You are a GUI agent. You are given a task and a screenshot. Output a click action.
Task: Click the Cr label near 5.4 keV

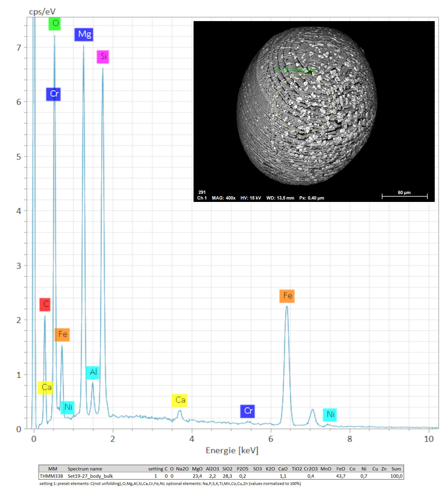pos(248,411)
